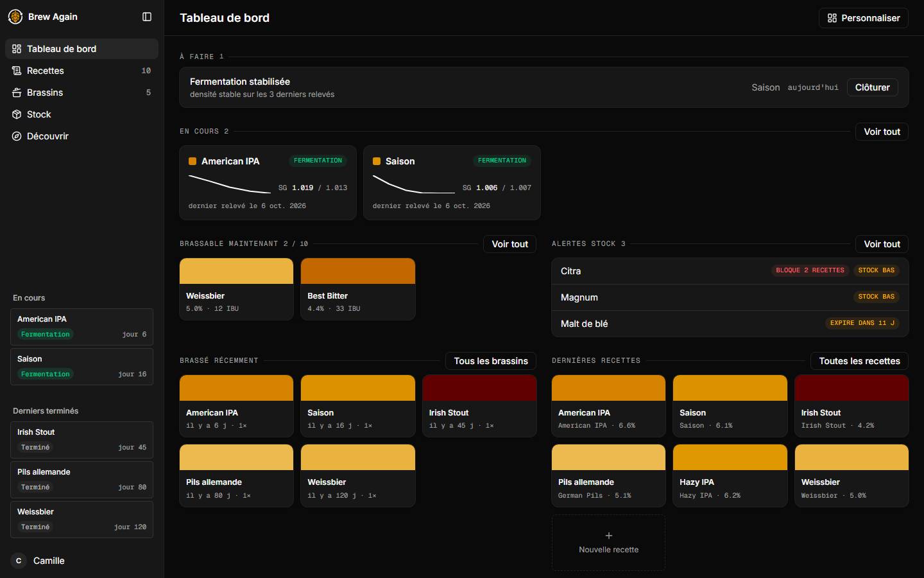924x578 pixels.
Task: Go to Stock in the sidebar
Action: (x=81, y=114)
